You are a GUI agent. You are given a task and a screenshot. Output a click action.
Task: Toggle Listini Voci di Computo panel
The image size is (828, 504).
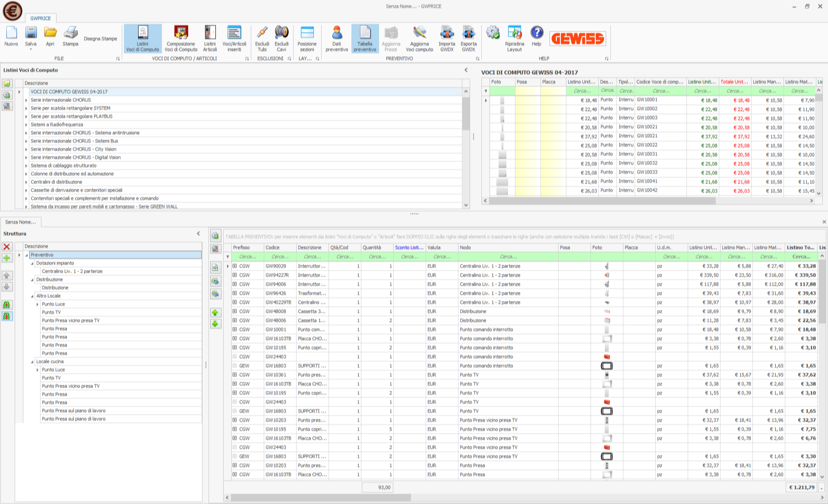coord(142,38)
